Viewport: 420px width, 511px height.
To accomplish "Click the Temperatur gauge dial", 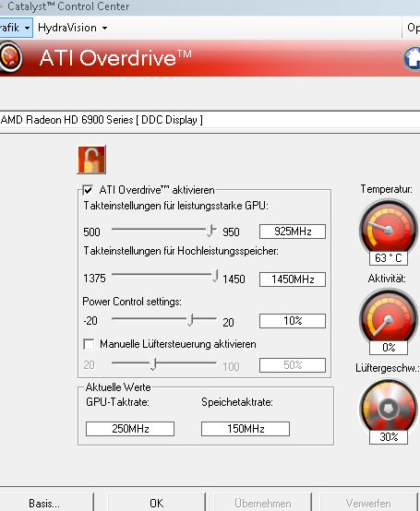I will tap(389, 227).
